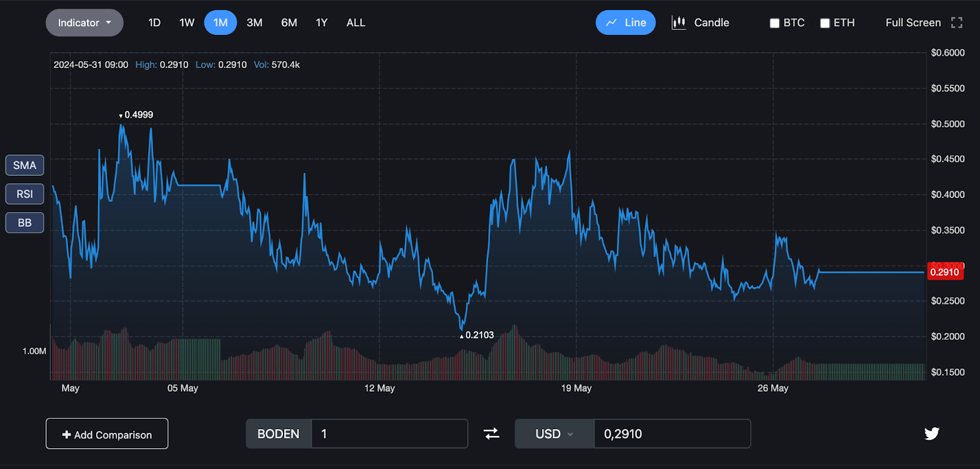
Task: Click the BODEN currency label
Action: (x=279, y=434)
